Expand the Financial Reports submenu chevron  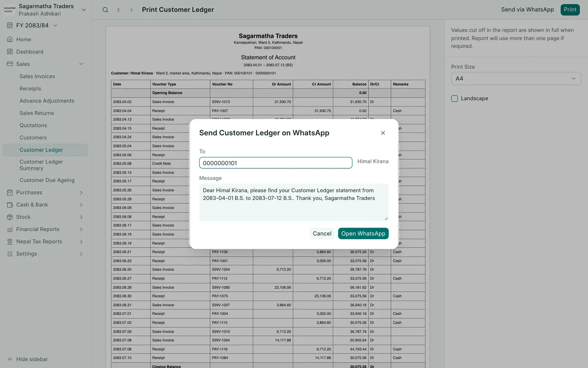pos(81,229)
